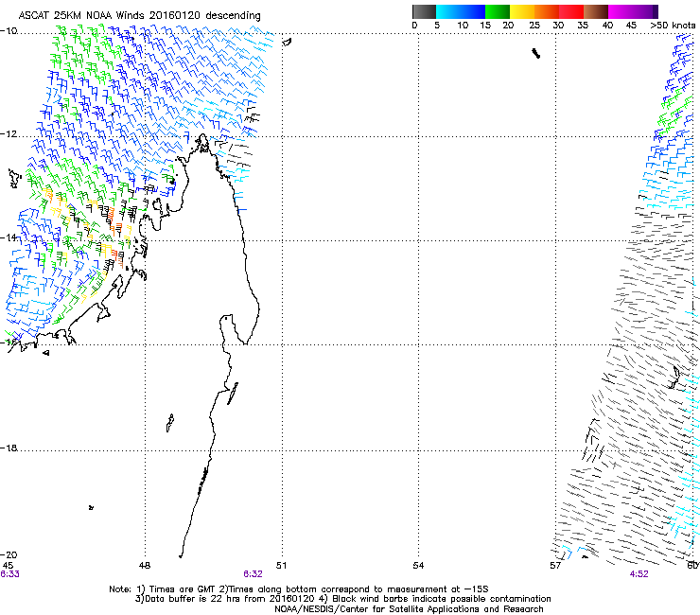Click the '-18' latitude label
The height and width of the screenshot is (615, 700).
pyautogui.click(x=9, y=448)
